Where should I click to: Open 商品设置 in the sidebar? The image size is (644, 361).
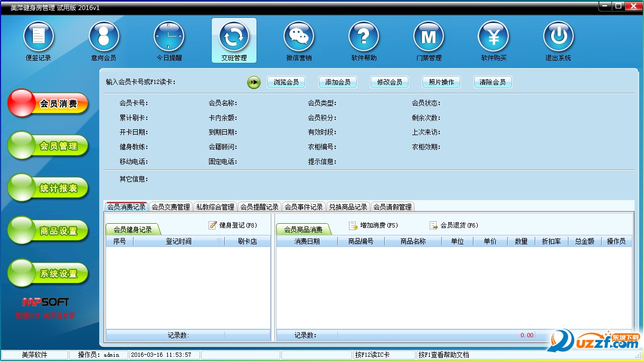pos(48,231)
